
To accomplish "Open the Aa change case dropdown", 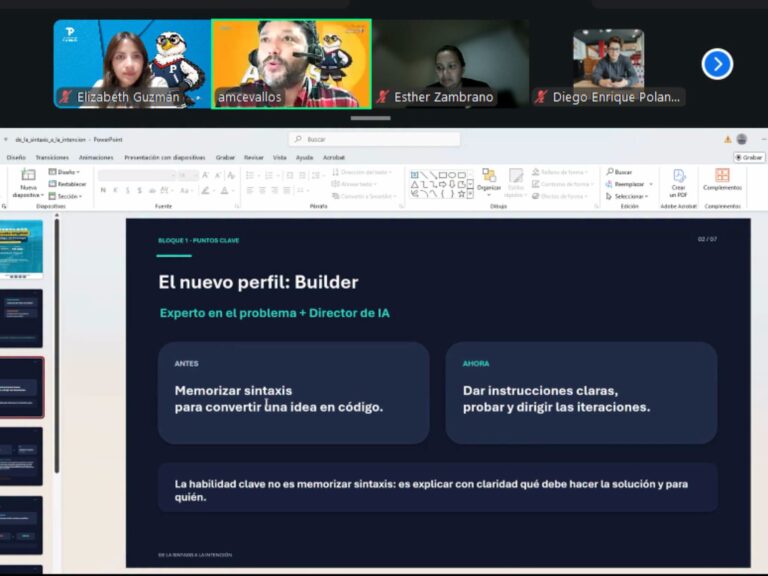I will click(x=185, y=190).
